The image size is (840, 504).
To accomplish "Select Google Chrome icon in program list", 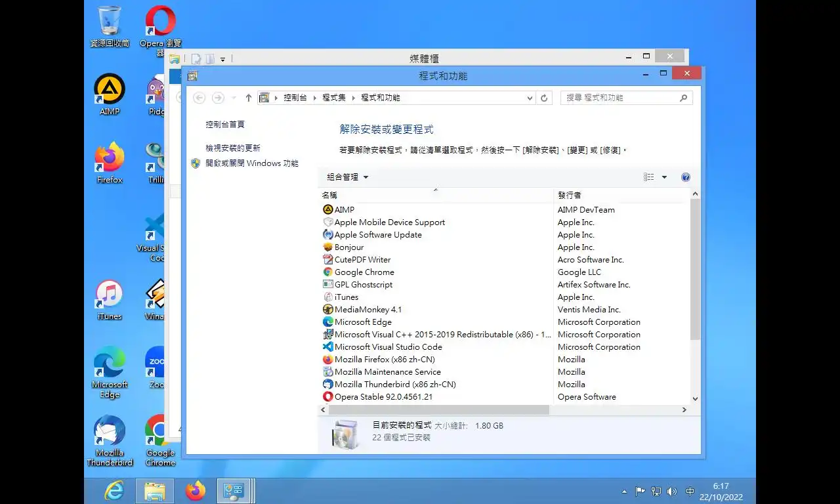I will pos(328,272).
